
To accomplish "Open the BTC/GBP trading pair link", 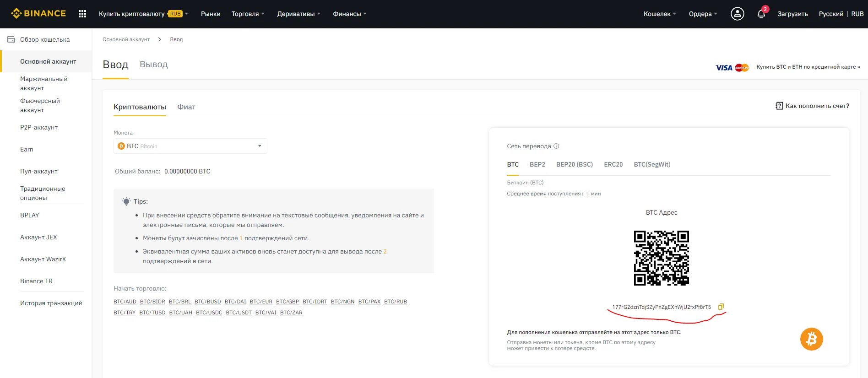I will coord(288,302).
